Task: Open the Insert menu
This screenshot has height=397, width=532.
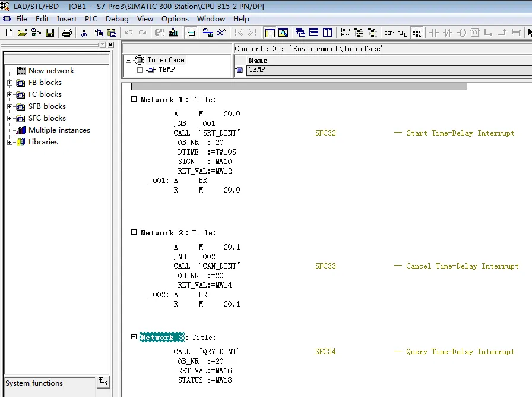Action: (66, 18)
